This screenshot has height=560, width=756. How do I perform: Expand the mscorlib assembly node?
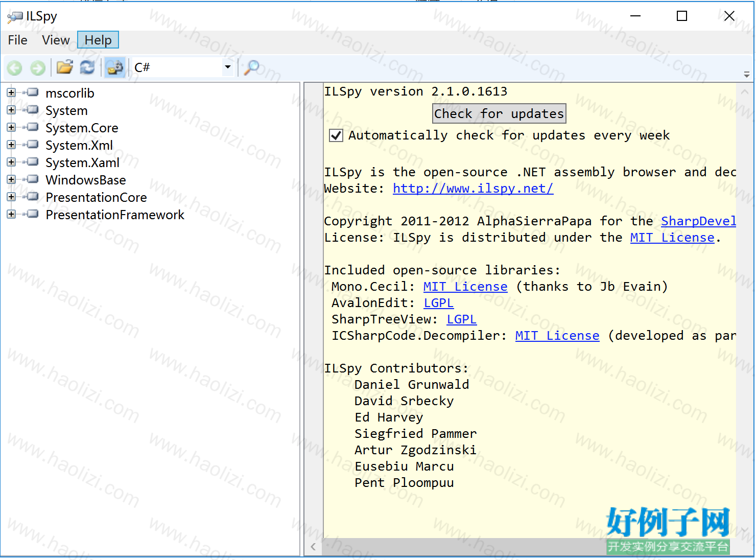(11, 92)
